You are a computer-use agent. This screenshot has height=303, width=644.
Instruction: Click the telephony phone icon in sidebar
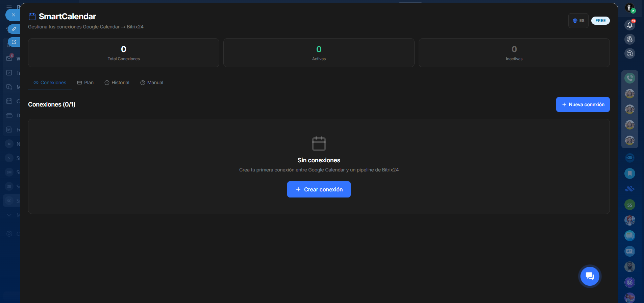[629, 78]
